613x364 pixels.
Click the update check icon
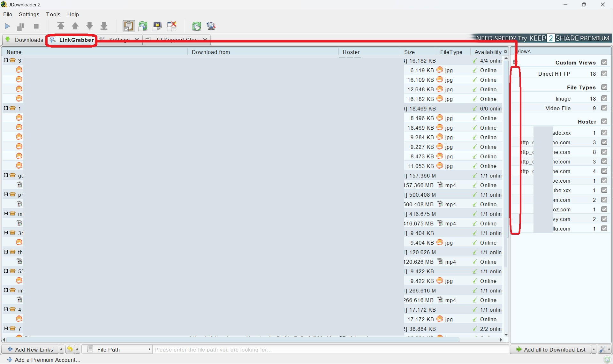point(197,26)
